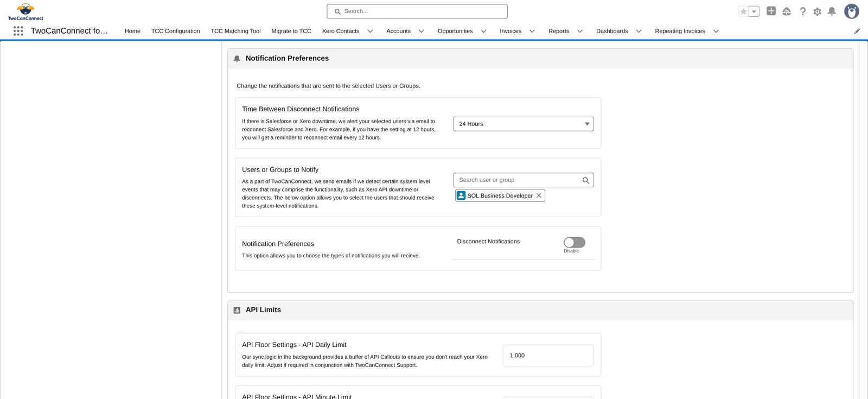Open the Opportunities tab
Viewport: 868px width, 399px height.
[455, 31]
